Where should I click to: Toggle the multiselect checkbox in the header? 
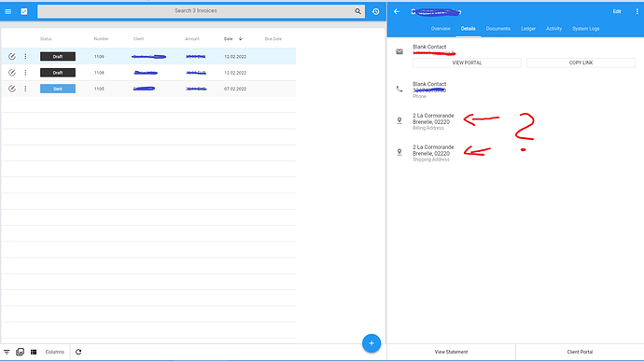click(x=24, y=11)
